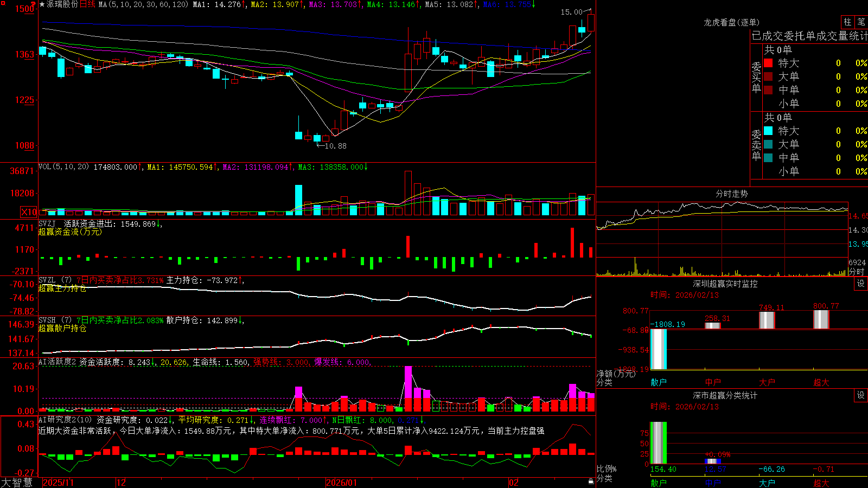
Task: Click the 主力持仓: -73.972 value
Action: click(x=202, y=280)
